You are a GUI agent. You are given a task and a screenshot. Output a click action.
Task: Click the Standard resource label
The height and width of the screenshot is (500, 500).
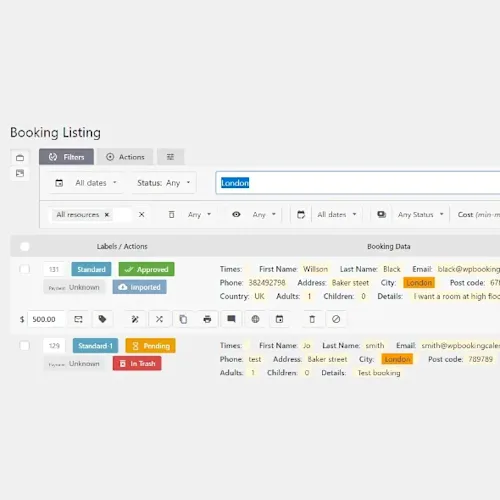click(91, 269)
